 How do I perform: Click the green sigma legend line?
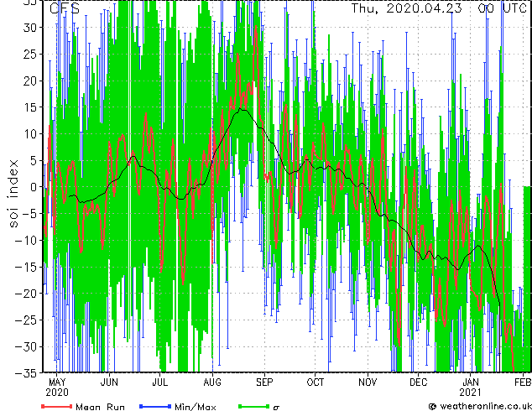[x=254, y=406]
